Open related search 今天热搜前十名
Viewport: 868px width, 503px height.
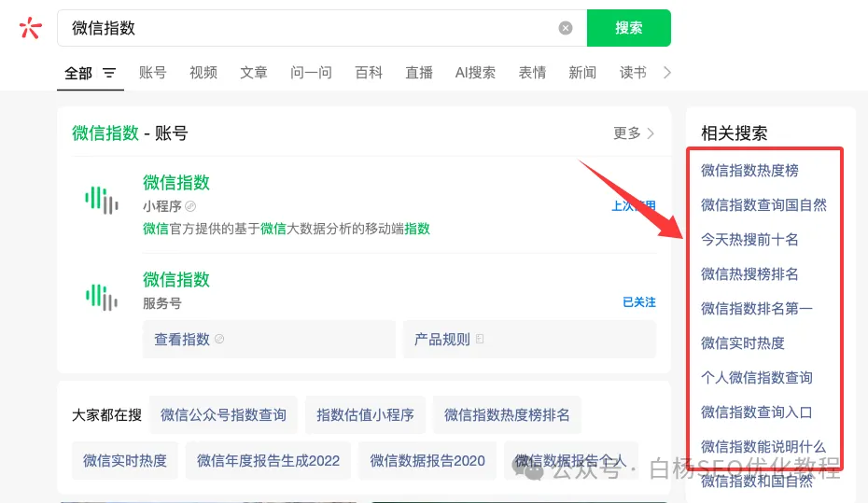coord(749,240)
